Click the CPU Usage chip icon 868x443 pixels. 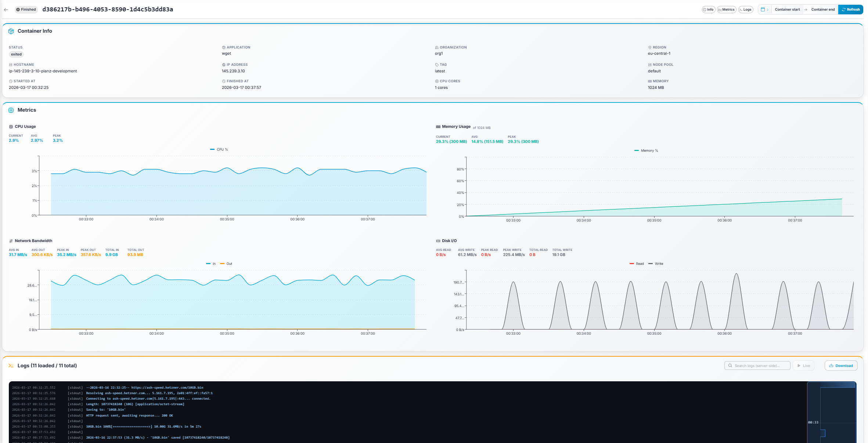(x=11, y=126)
